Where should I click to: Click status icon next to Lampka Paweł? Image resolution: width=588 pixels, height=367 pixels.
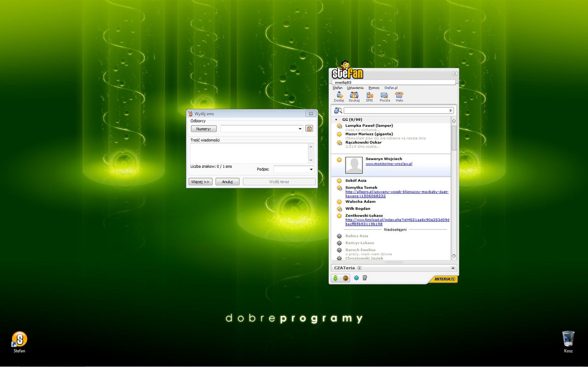tap(339, 126)
